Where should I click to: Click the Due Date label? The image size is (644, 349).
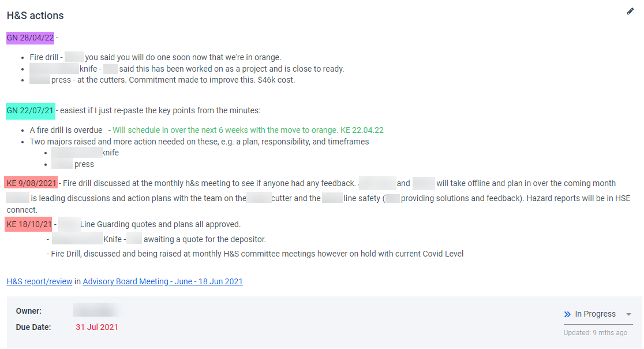[x=33, y=327]
